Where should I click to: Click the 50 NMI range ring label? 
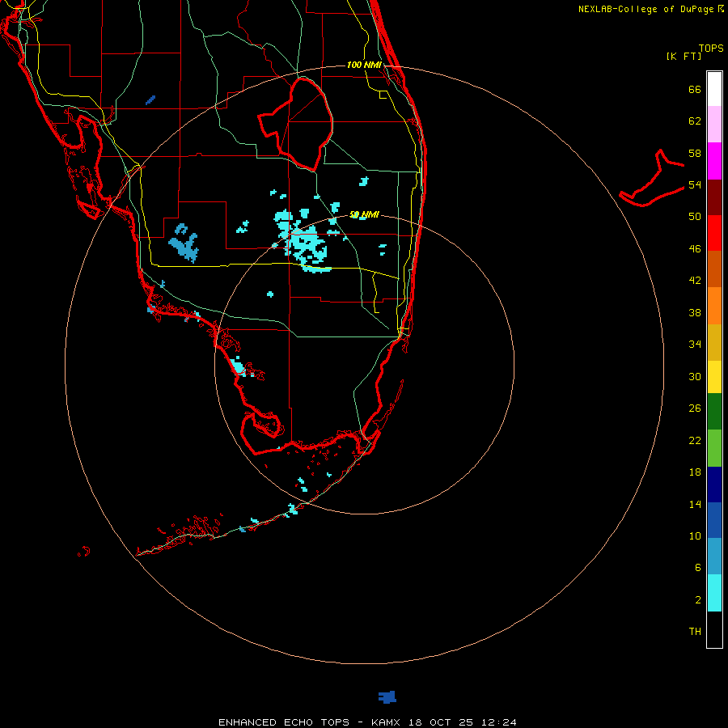(364, 214)
